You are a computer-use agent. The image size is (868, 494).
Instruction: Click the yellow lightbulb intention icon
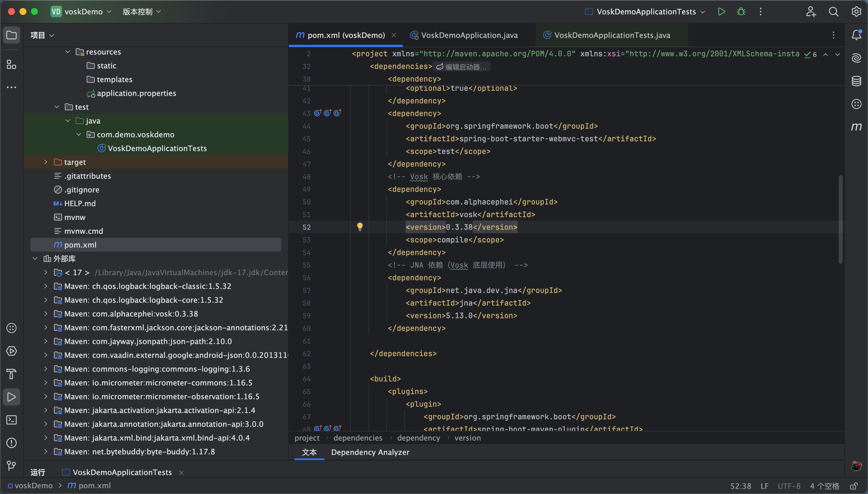pyautogui.click(x=360, y=227)
